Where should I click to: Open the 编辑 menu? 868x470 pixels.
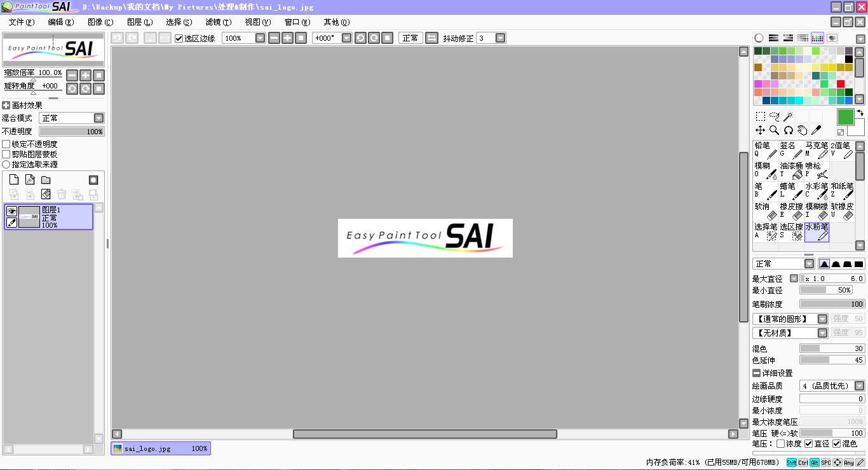60,22
